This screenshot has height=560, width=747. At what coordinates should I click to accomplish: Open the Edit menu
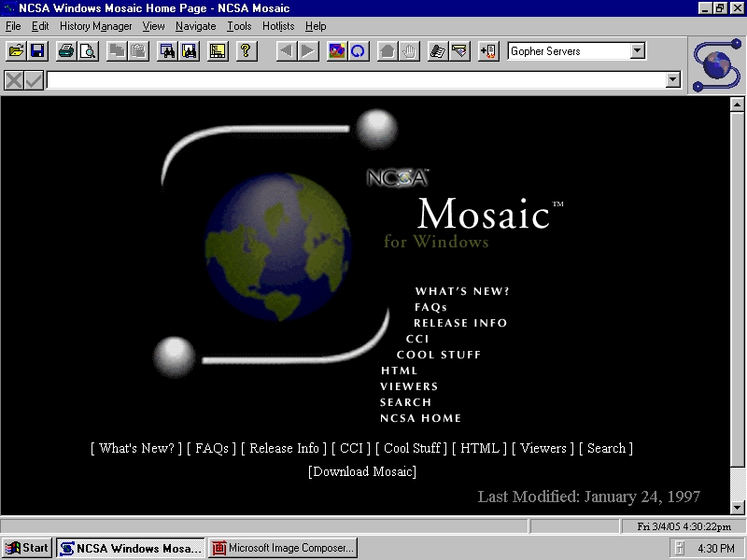coord(40,26)
